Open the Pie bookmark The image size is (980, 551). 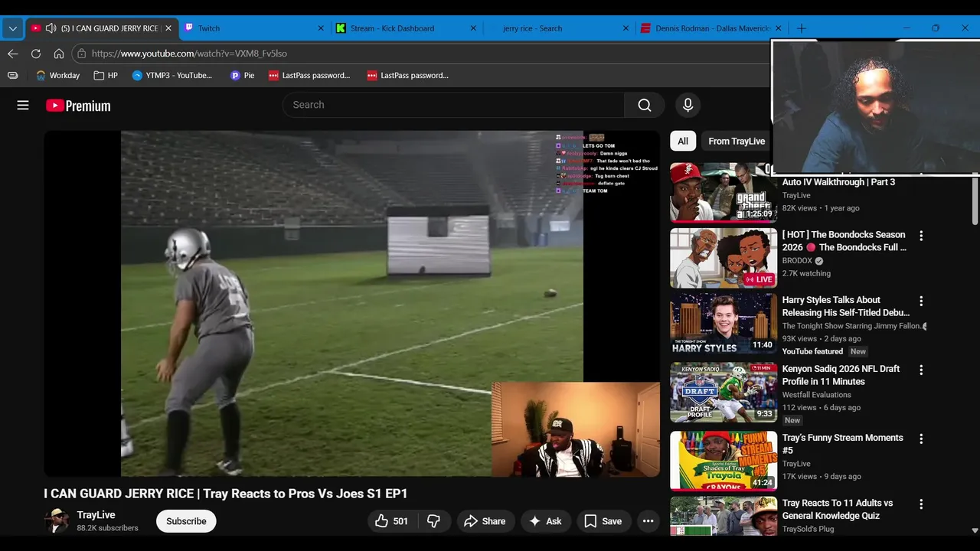(243, 75)
